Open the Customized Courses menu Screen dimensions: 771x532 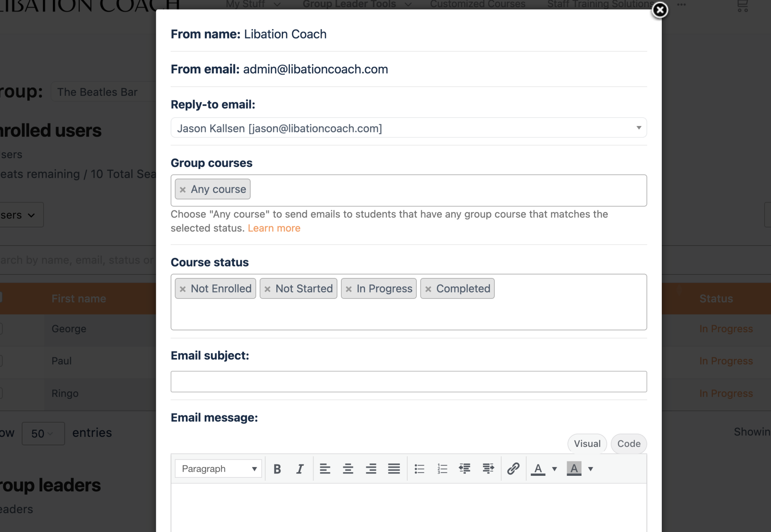coord(477,4)
